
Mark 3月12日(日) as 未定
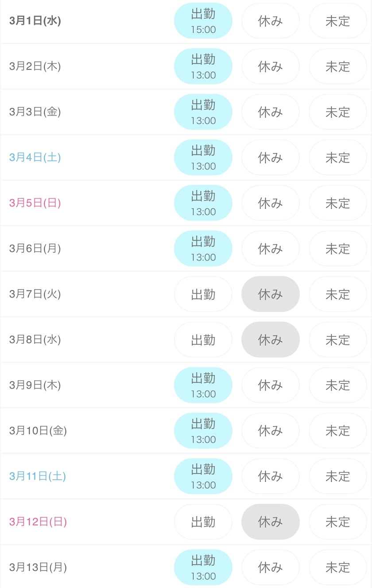click(338, 522)
